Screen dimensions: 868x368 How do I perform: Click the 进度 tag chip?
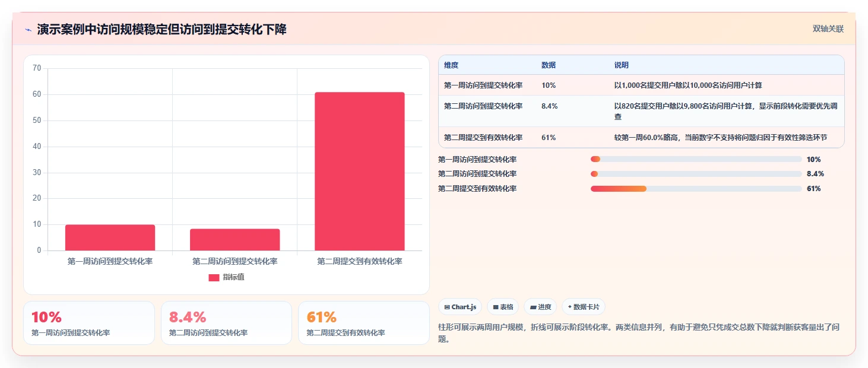click(540, 307)
